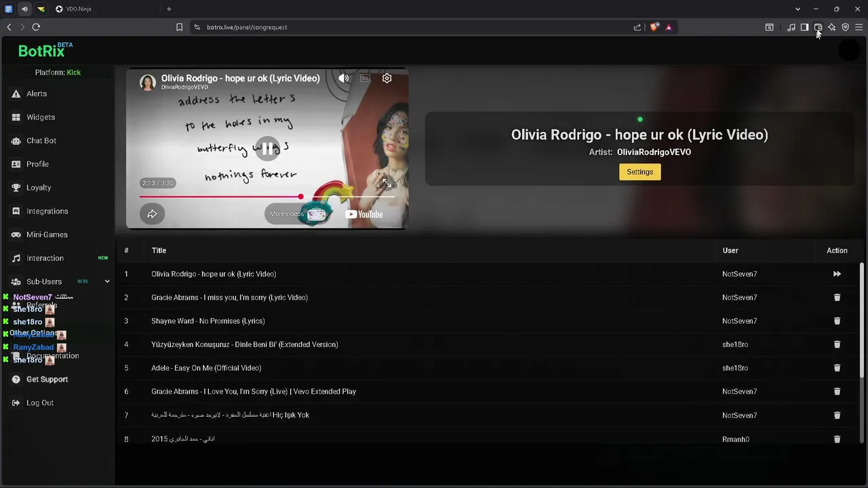The image size is (868, 488).
Task: Select the Adele - Easy On Me row title
Action: tap(206, 368)
